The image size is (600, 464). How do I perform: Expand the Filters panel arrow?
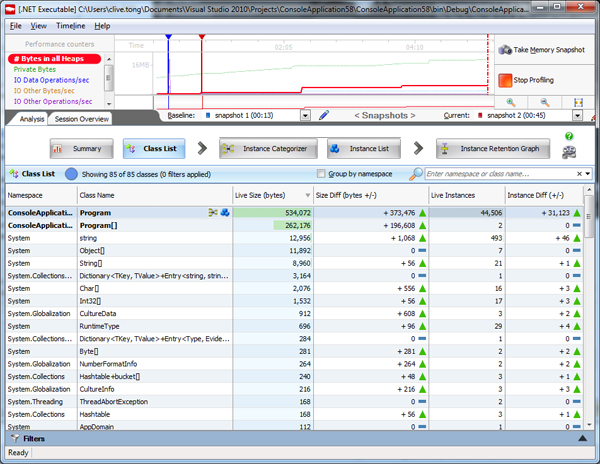582,438
